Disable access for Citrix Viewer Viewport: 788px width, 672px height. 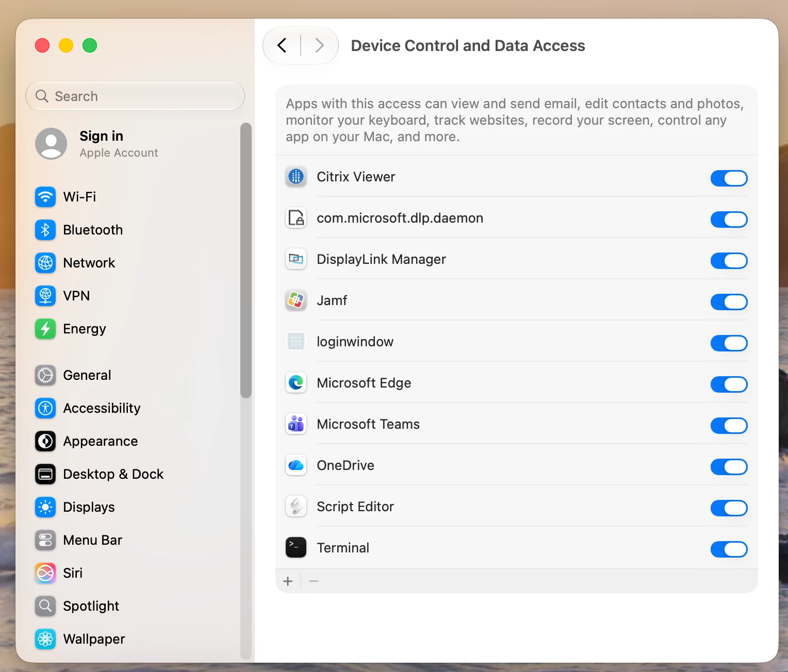pos(729,178)
